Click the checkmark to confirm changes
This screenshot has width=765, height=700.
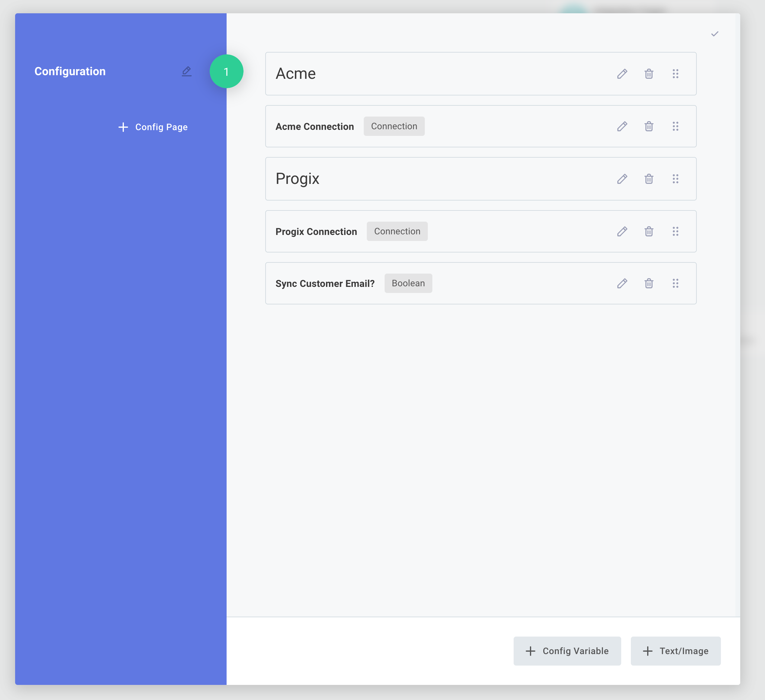pyautogui.click(x=715, y=34)
